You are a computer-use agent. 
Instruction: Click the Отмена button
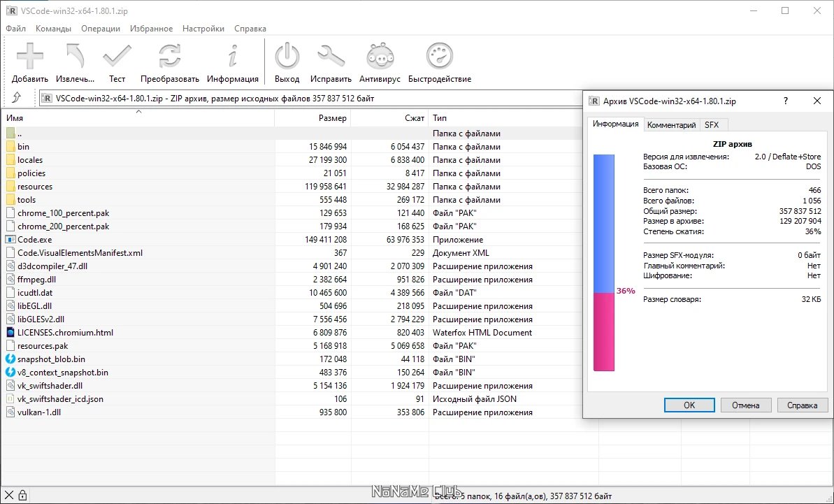coord(746,405)
